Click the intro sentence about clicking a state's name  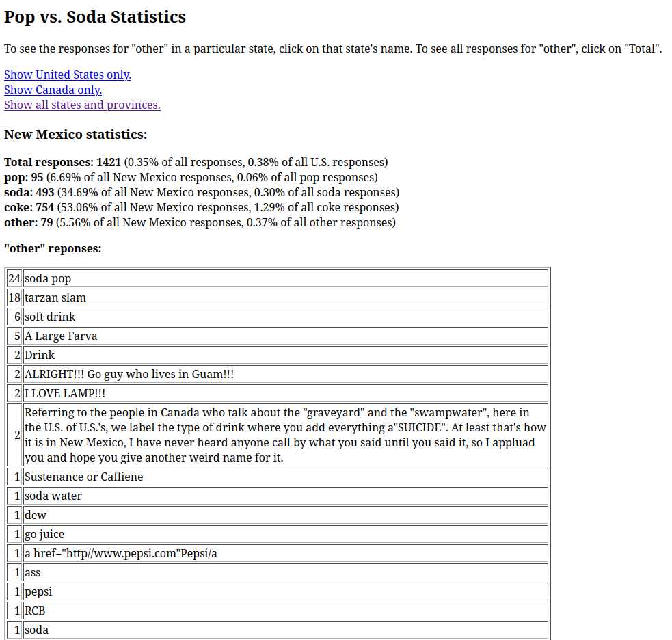click(x=333, y=49)
